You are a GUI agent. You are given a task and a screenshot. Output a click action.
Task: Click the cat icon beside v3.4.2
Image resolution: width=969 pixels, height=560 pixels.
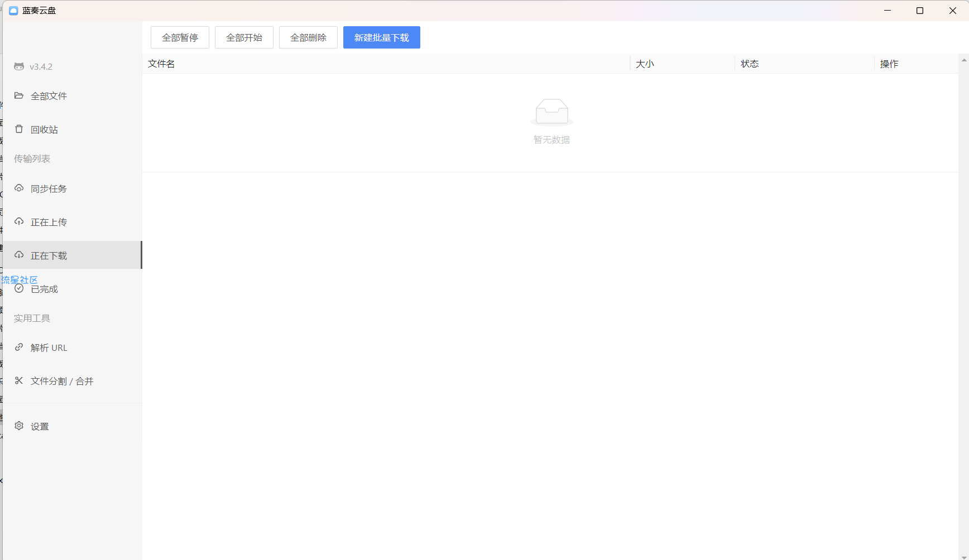19,66
